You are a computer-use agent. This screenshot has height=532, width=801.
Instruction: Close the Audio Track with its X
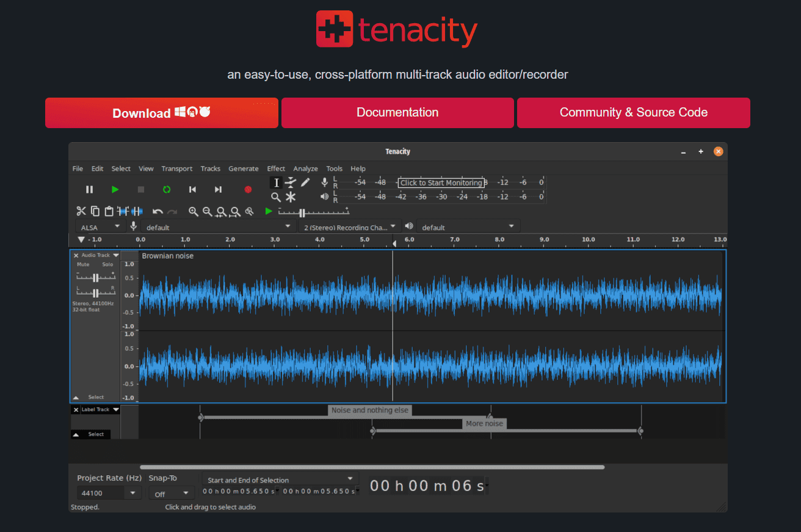point(76,256)
